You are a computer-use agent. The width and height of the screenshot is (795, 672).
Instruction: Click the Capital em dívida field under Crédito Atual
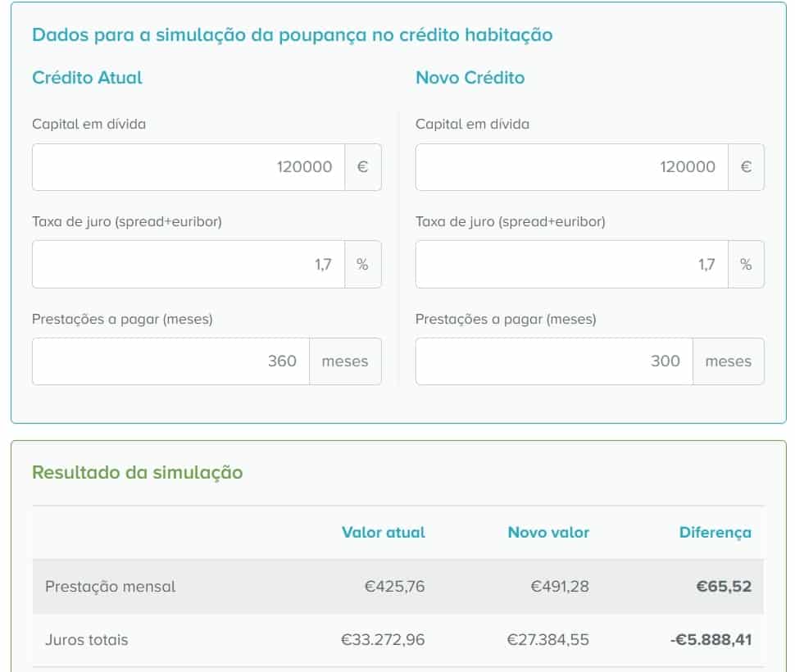189,166
